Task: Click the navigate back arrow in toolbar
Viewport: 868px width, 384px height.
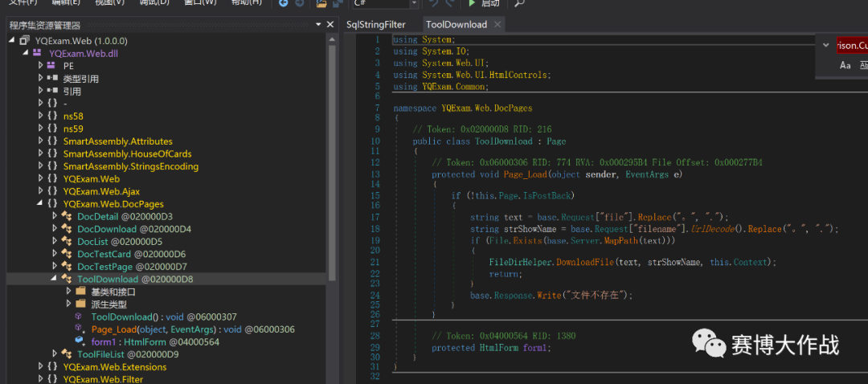Action: (x=284, y=3)
